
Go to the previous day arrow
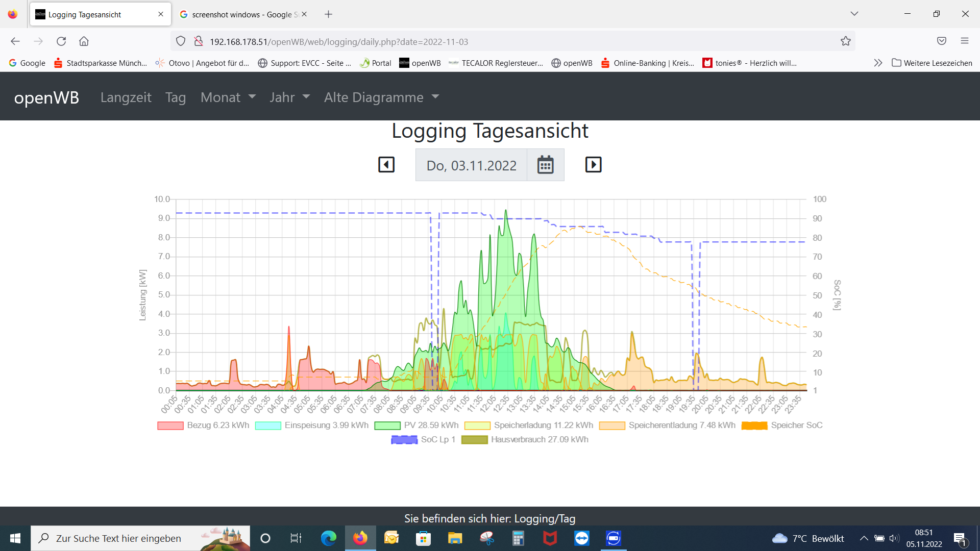pos(386,165)
